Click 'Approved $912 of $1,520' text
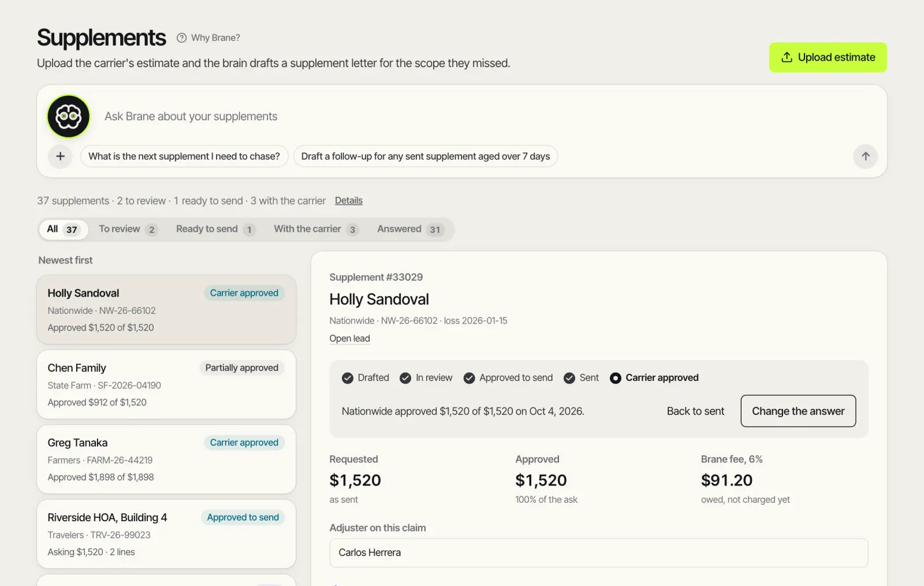The width and height of the screenshot is (924, 586). (x=97, y=402)
